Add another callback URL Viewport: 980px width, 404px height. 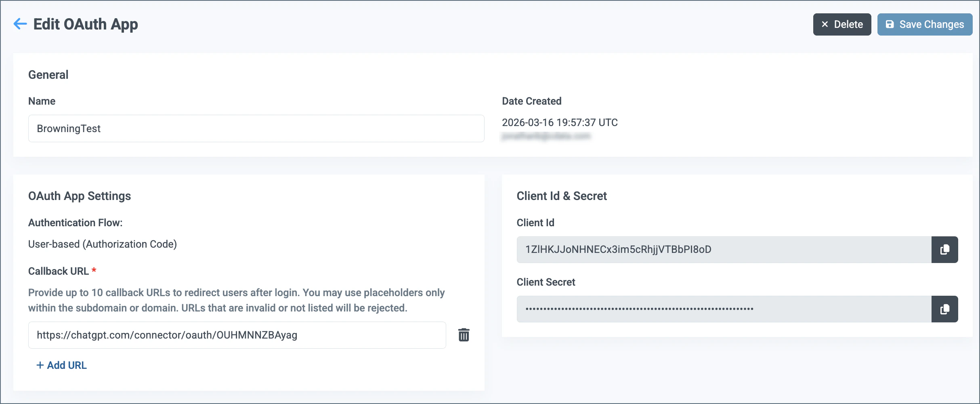point(61,365)
